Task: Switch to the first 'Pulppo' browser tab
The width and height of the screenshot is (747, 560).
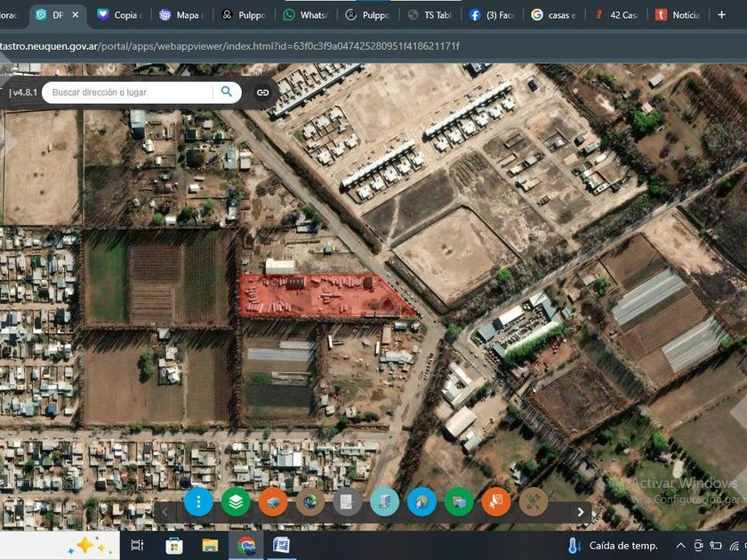Action: (244, 15)
